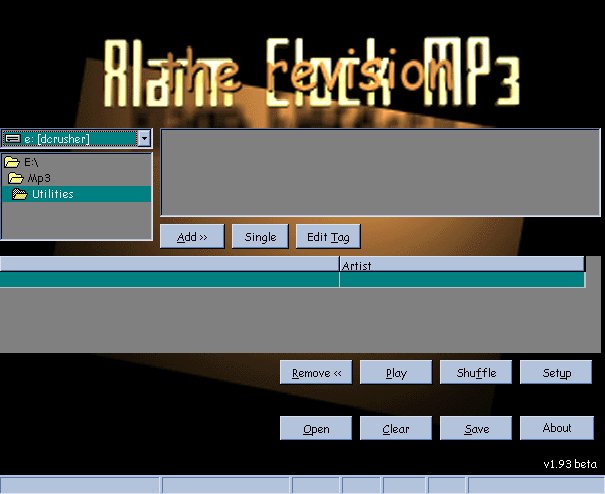605x494 pixels.
Task: Click the E:\ folder icon
Action: point(12,162)
